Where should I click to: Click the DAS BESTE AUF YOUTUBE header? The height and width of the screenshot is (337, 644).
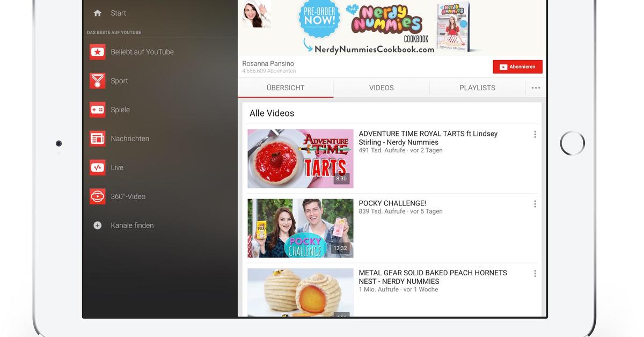point(114,33)
